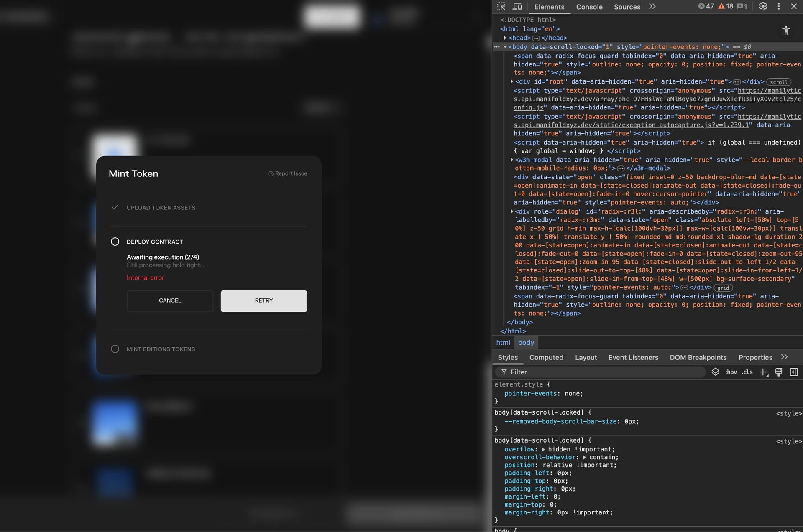Click the new style rule plus icon

point(763,372)
